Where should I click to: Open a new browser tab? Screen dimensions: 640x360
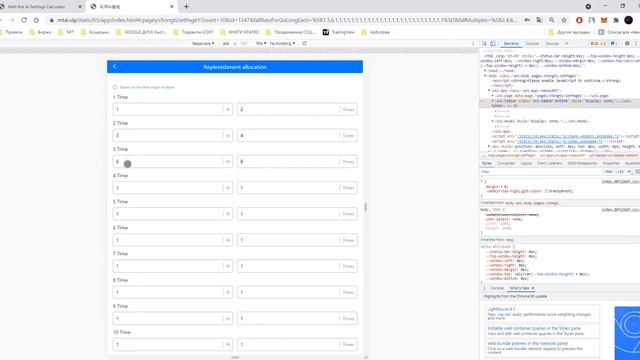tap(186, 7)
